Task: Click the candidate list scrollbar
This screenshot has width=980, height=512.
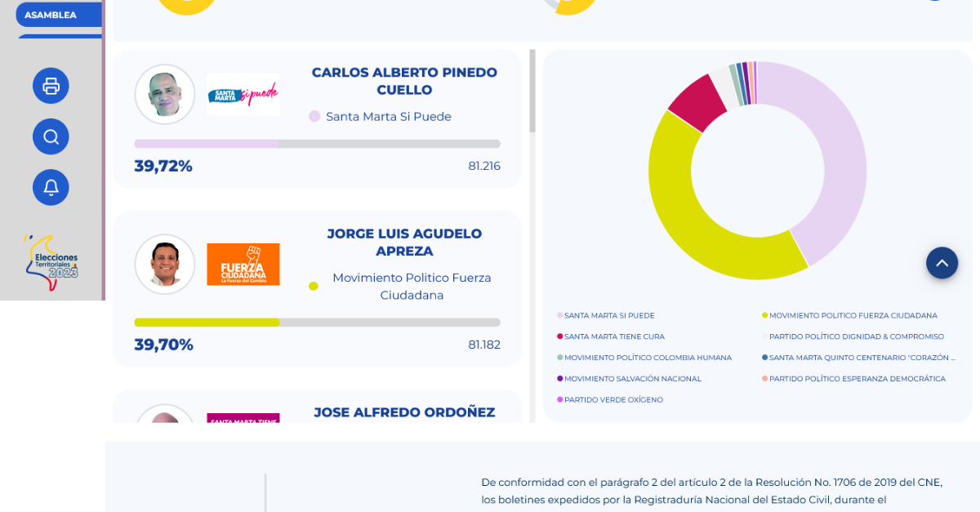Action: click(532, 90)
